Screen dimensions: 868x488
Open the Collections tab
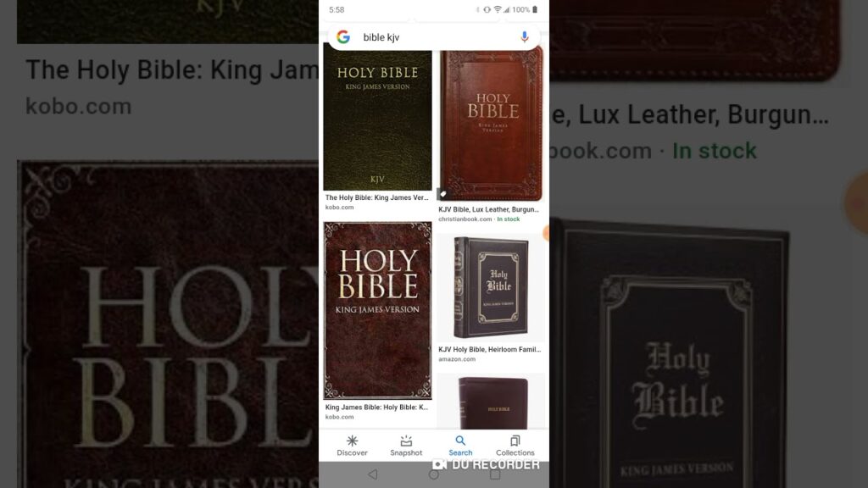(x=515, y=446)
